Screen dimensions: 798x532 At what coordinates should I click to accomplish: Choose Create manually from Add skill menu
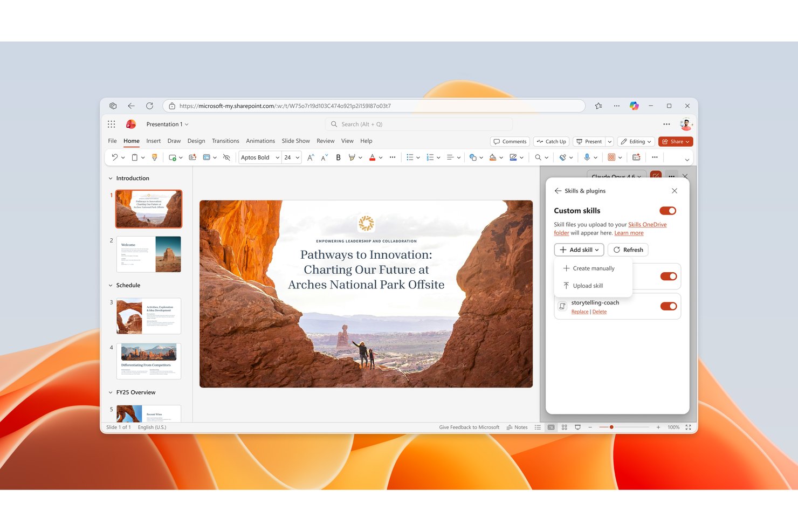point(593,268)
